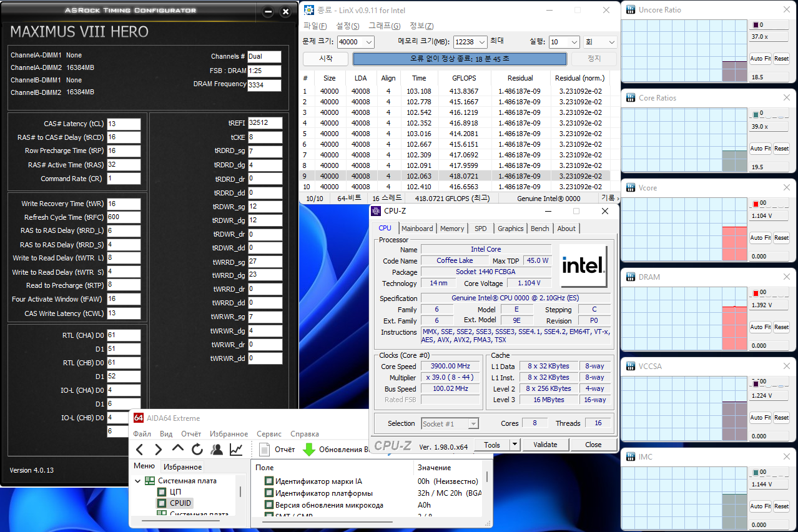Collapse the Системная плата tree node
The height and width of the screenshot is (532, 798).
click(x=138, y=481)
